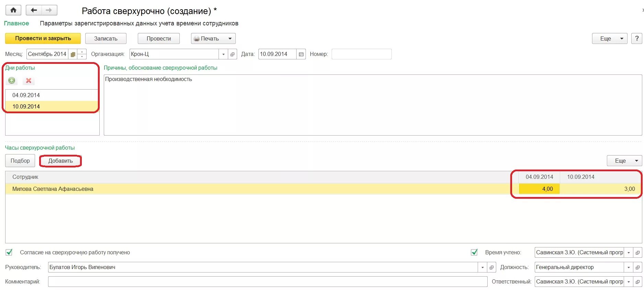Screen dimensions: 644x290
Task: Expand the Должность dropdown list
Action: pyautogui.click(x=629, y=267)
